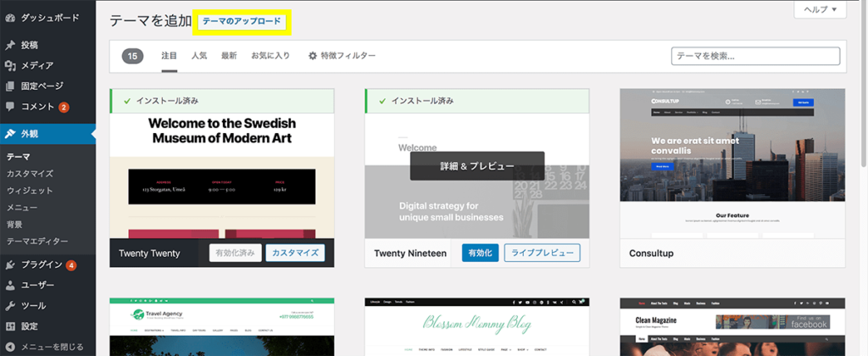Open カスタマイズ submenu item in sidebar
The width and height of the screenshot is (868, 356).
pos(30,174)
